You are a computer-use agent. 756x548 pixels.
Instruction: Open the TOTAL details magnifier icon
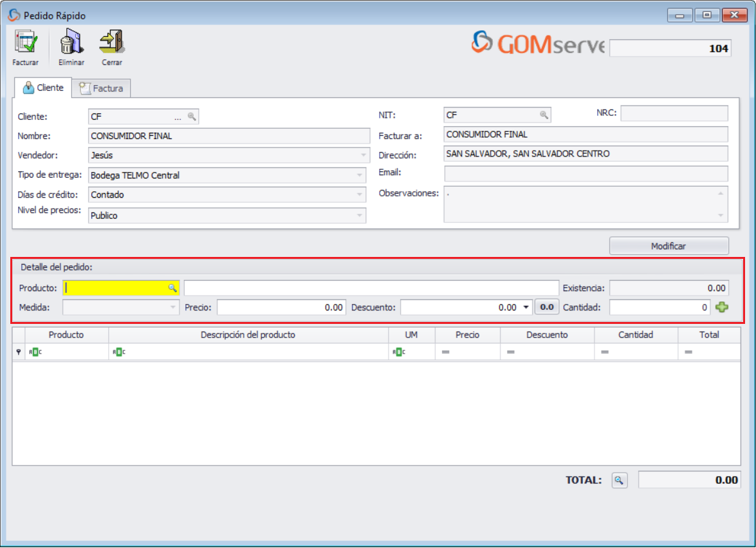click(x=619, y=480)
